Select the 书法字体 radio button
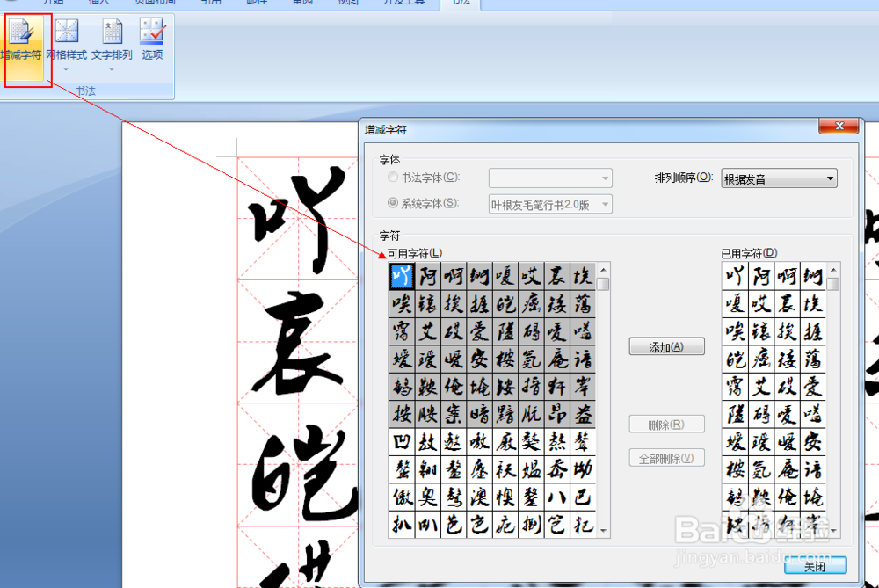879x588 pixels. click(x=393, y=178)
